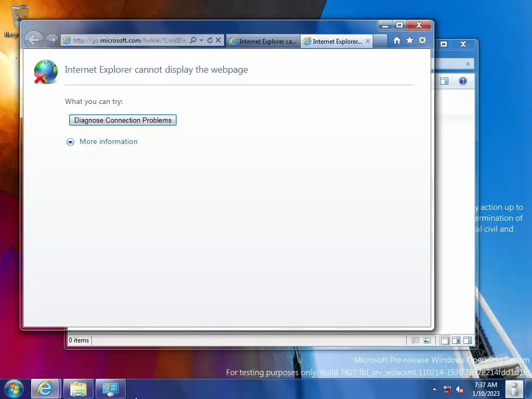Image resolution: width=532 pixels, height=399 pixels.
Task: Open the Tools gear menu
Action: pyautogui.click(x=422, y=41)
